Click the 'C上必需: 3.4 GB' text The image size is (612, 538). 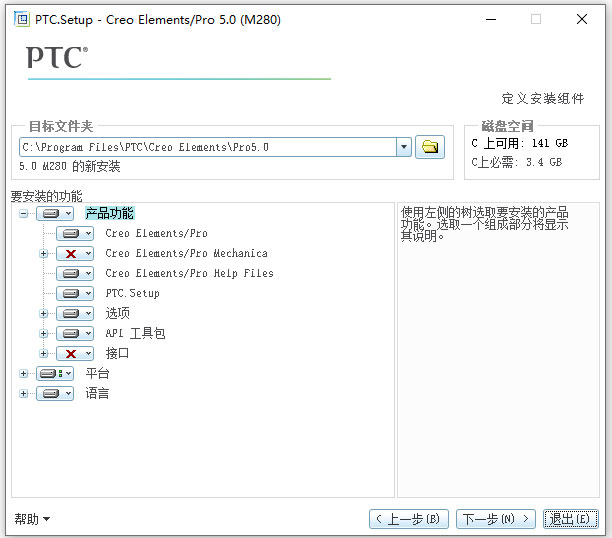pos(516,162)
